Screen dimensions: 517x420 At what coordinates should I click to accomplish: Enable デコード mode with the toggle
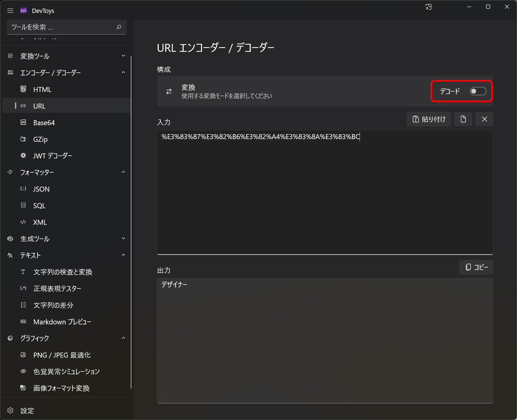click(478, 91)
